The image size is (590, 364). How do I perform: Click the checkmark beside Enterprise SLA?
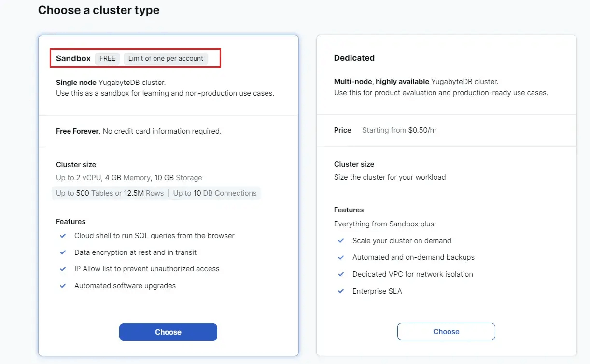[x=341, y=291]
